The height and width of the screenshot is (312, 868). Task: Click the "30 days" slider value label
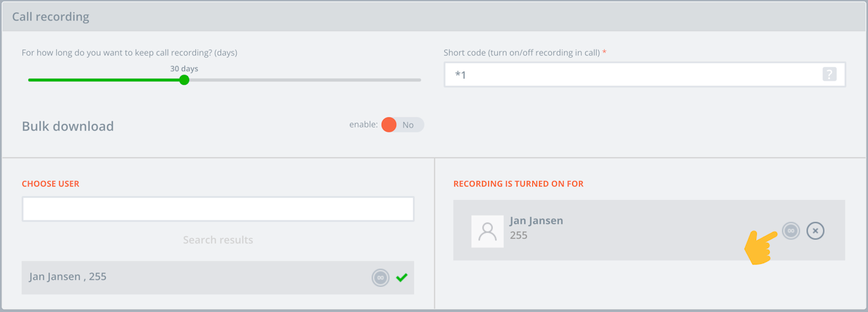[184, 69]
